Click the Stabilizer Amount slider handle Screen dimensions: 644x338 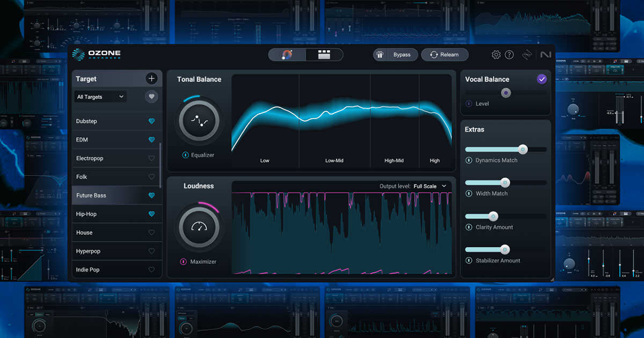click(x=504, y=249)
